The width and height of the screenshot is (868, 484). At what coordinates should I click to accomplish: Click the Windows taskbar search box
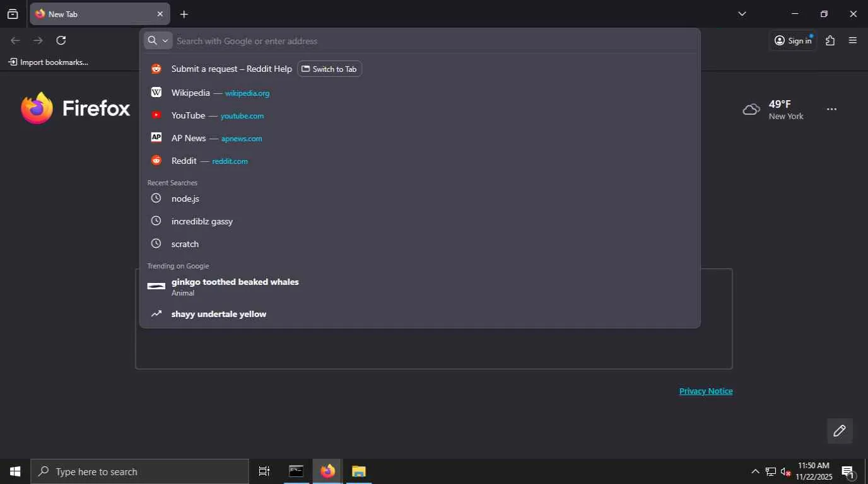pyautogui.click(x=139, y=471)
